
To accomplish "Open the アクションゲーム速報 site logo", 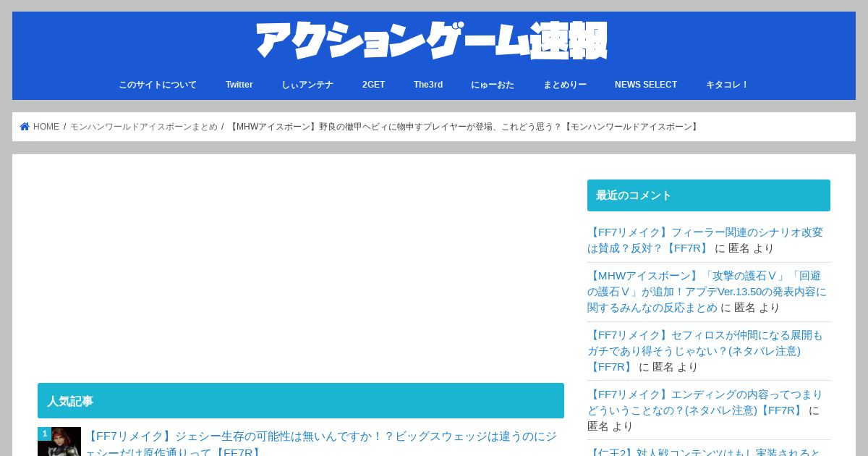I will coord(432,41).
